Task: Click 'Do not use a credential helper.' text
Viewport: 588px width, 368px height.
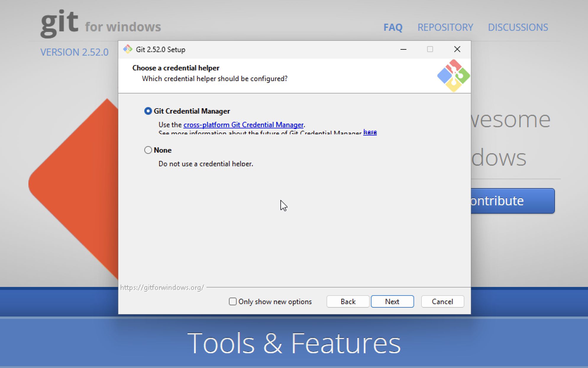Action: point(206,164)
